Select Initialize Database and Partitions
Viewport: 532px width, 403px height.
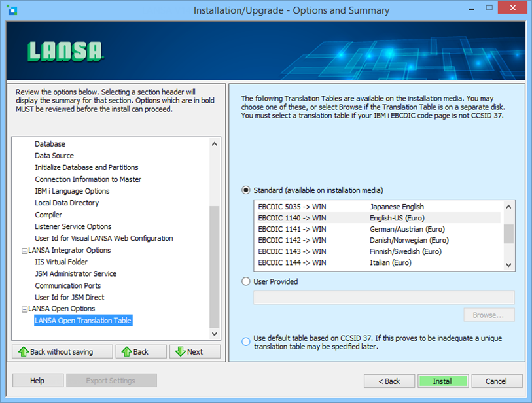(86, 167)
